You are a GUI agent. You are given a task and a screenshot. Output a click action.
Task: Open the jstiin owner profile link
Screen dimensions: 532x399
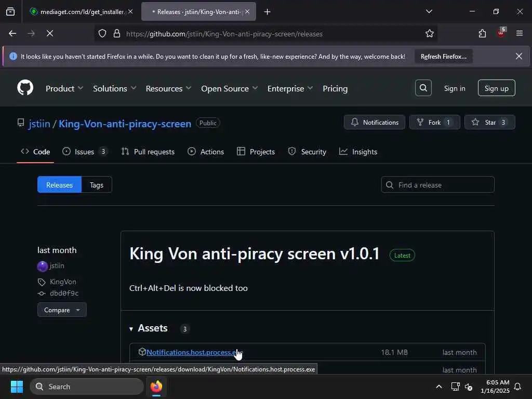tap(39, 124)
